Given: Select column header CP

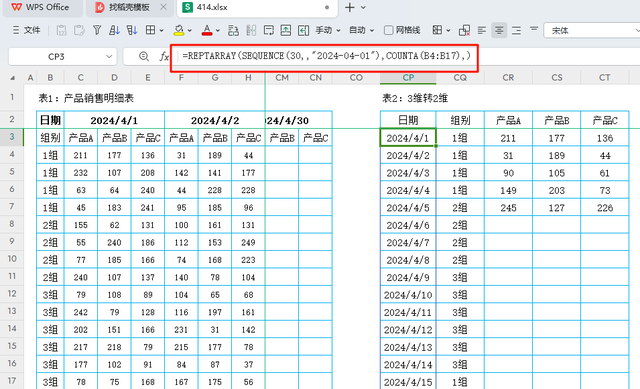Looking at the screenshot, I should 408,78.
